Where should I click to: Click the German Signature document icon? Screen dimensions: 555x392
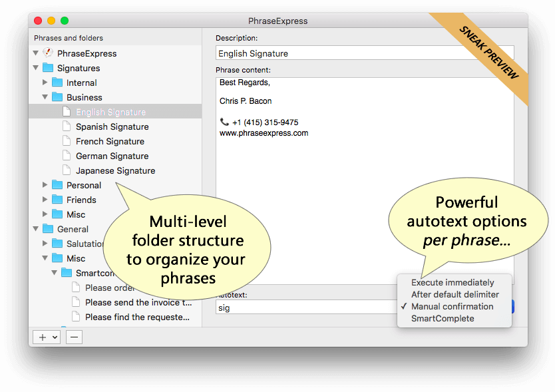[x=67, y=156]
